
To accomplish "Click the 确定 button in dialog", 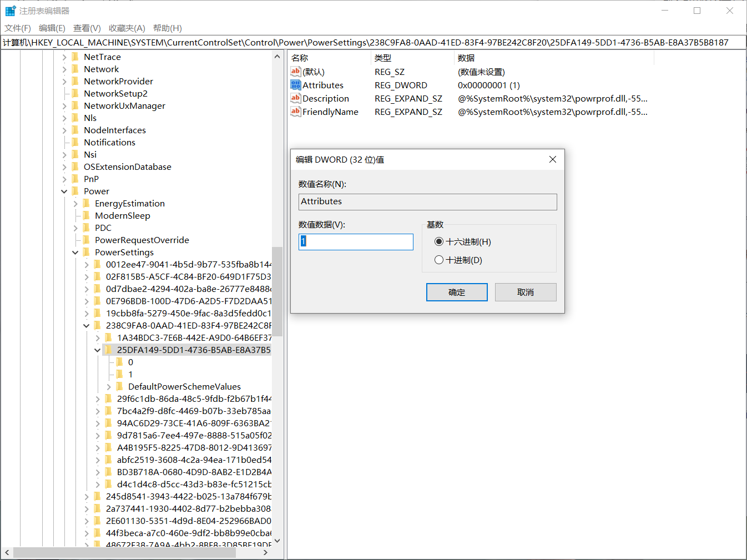I will 456,292.
